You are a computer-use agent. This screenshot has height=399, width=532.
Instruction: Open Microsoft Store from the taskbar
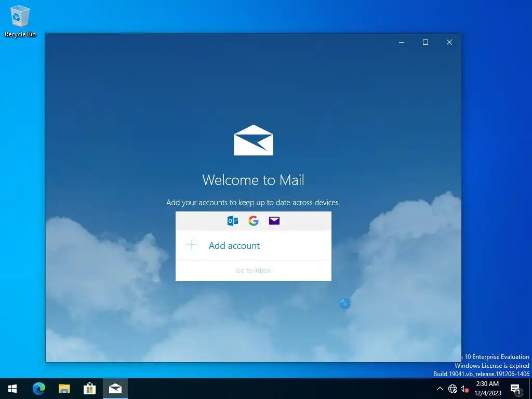coord(89,389)
